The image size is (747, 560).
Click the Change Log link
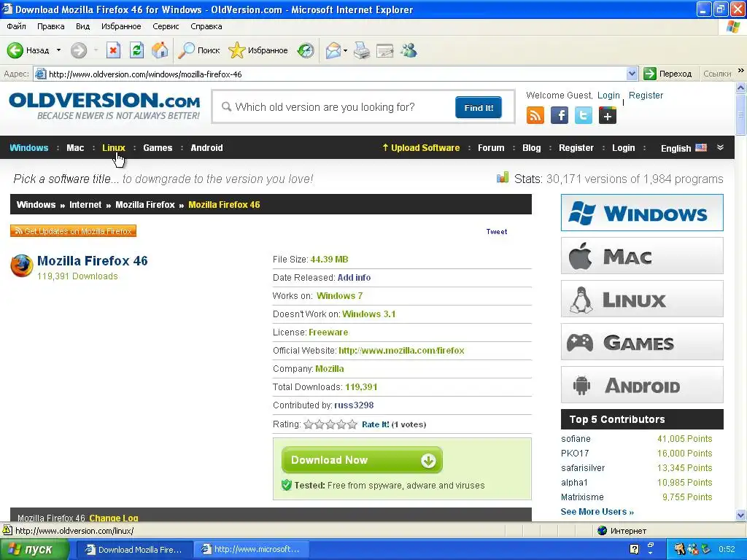click(113, 518)
